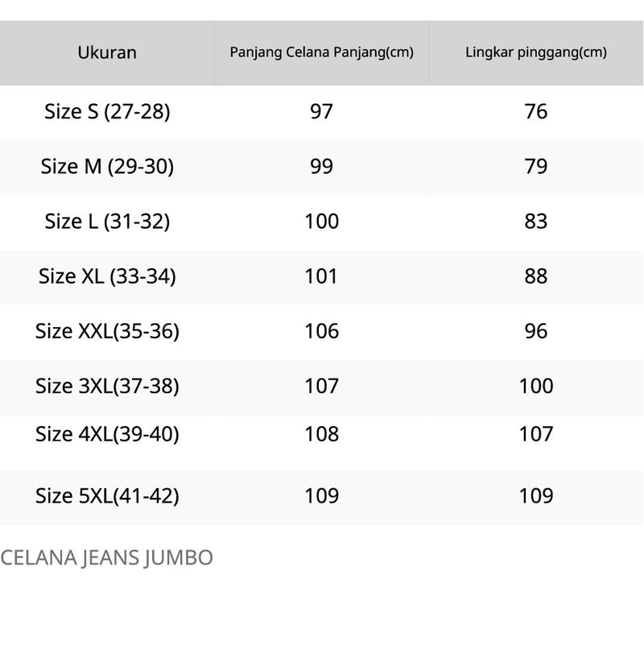
Task: Click waist value 109 in Size 5XL row
Action: pos(535,495)
